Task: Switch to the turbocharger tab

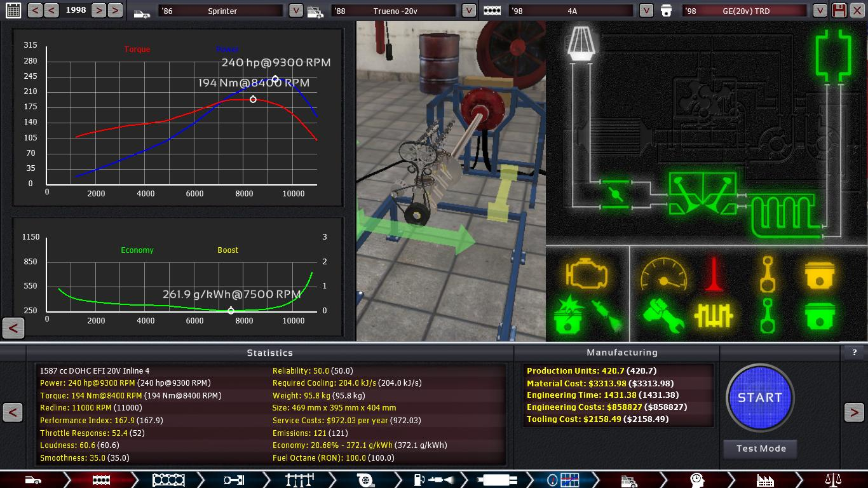Action: pos(365,480)
